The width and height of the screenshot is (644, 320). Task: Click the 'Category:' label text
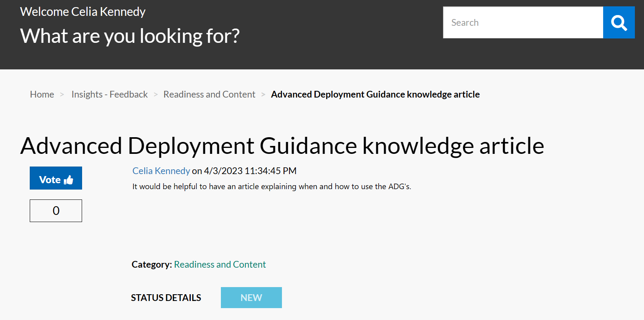152,264
